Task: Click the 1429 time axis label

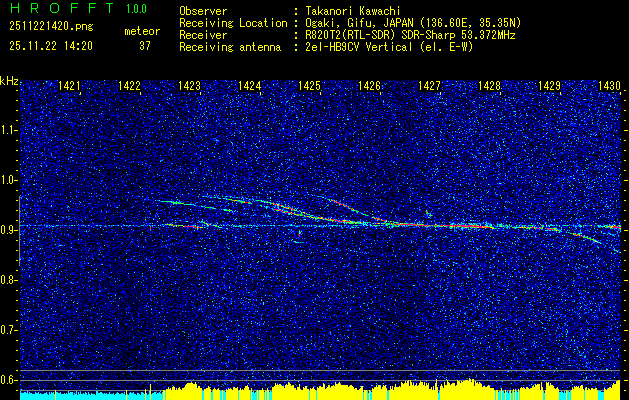Action: click(550, 86)
